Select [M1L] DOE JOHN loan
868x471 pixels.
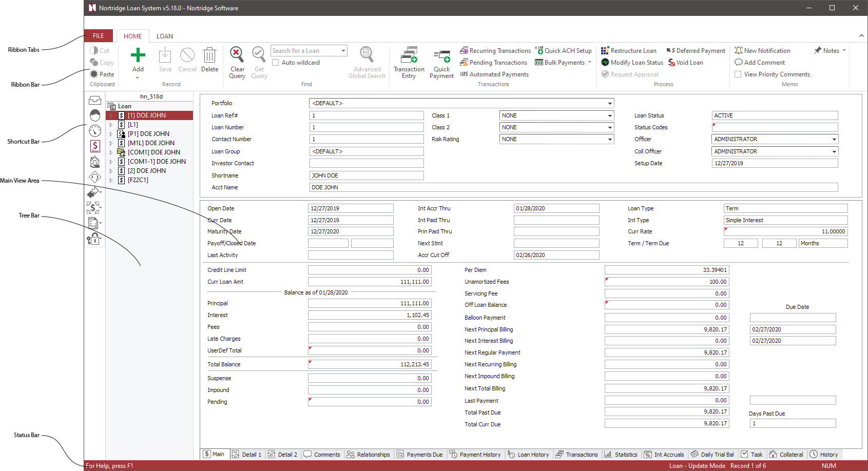coord(151,143)
